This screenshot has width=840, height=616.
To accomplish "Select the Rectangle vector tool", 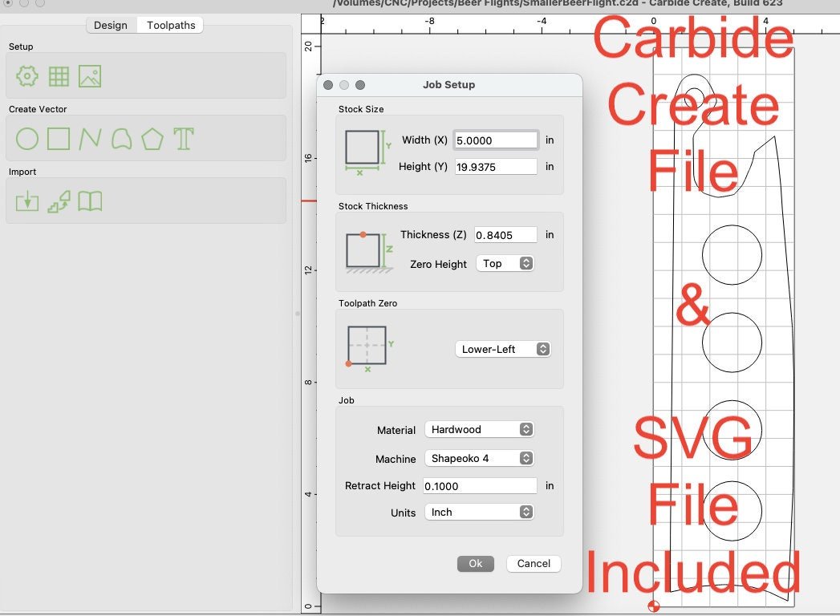I will pos(59,139).
